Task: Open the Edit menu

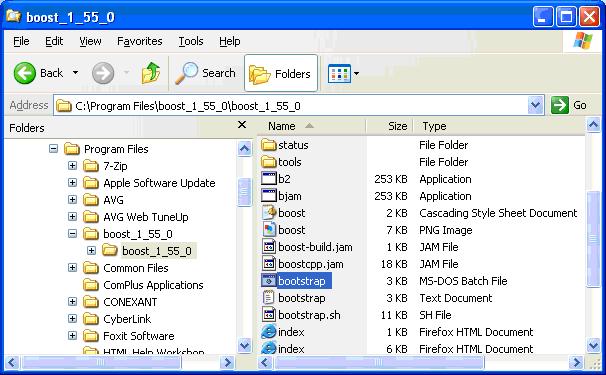Action: click(x=54, y=41)
